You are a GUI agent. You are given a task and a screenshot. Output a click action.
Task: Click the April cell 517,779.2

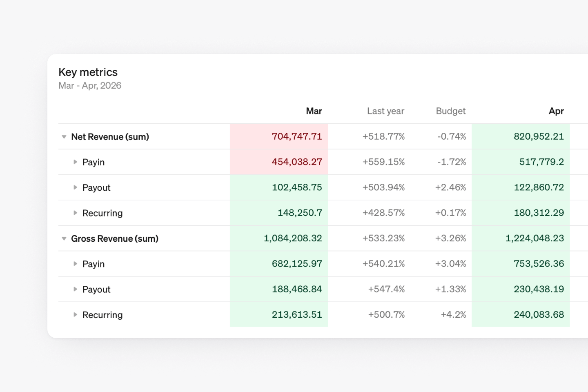(x=521, y=162)
